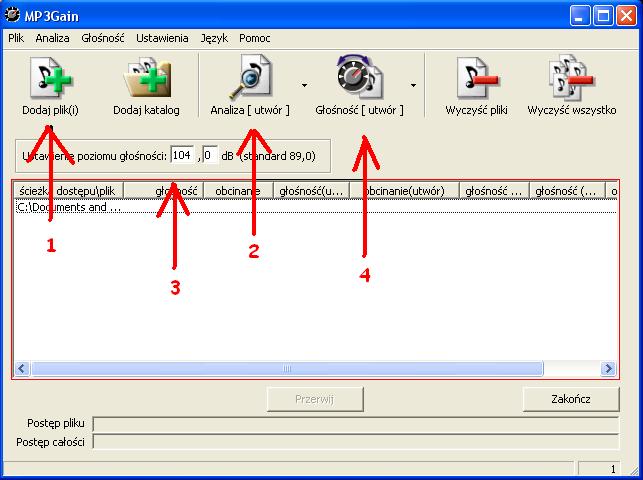This screenshot has height=480, width=643.
Task: Open the Pomoc menu
Action: pyautogui.click(x=255, y=38)
